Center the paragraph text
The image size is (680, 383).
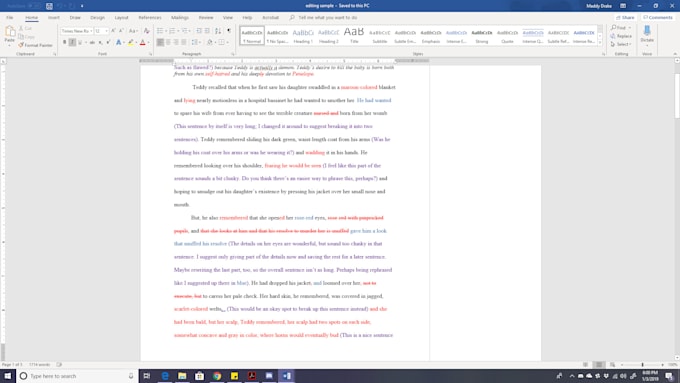168,42
